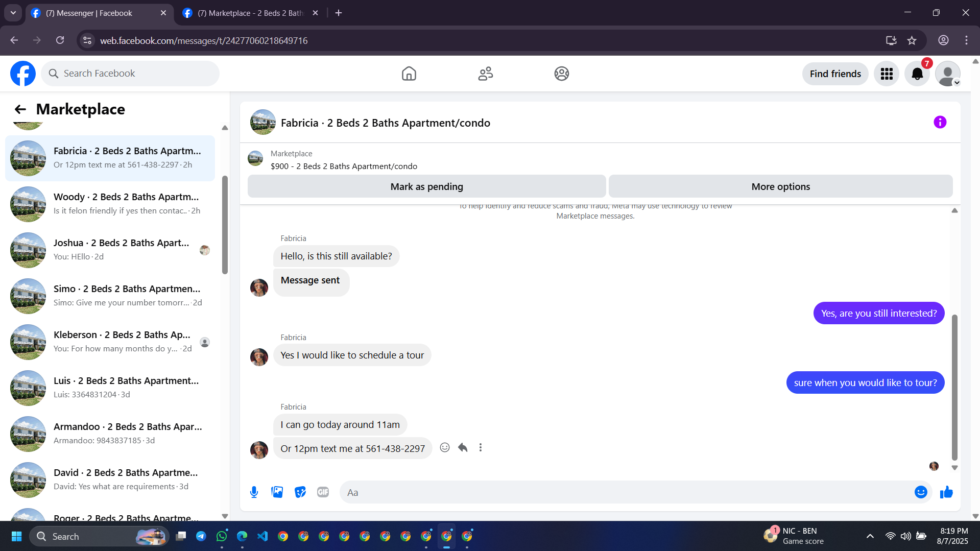This screenshot has width=980, height=551.
Task: Click the Find friends button
Action: click(835, 74)
